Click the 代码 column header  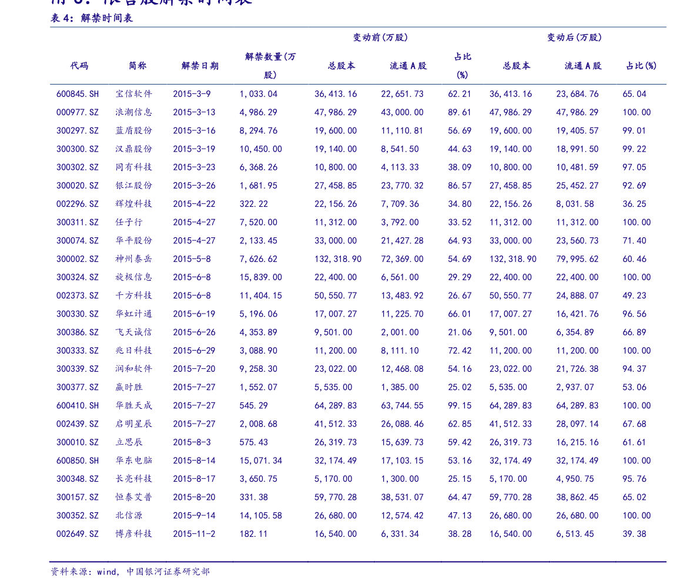(79, 66)
